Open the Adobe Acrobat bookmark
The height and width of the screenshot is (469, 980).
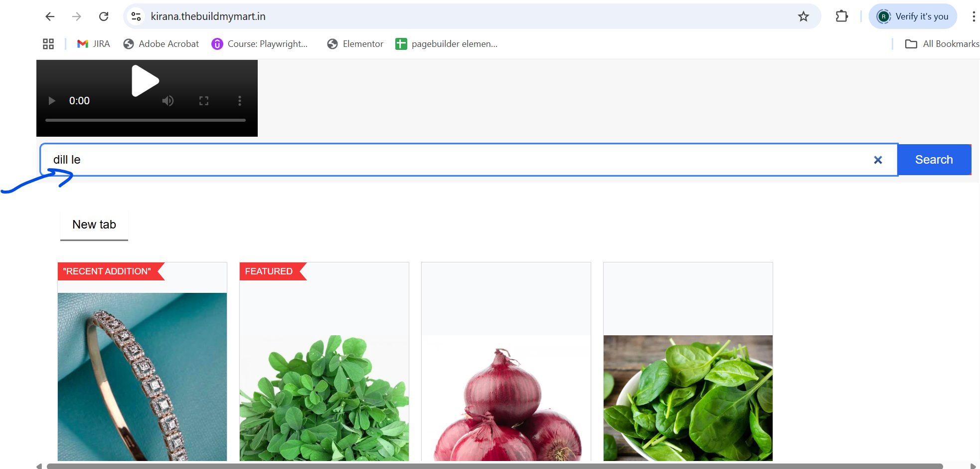pos(161,44)
